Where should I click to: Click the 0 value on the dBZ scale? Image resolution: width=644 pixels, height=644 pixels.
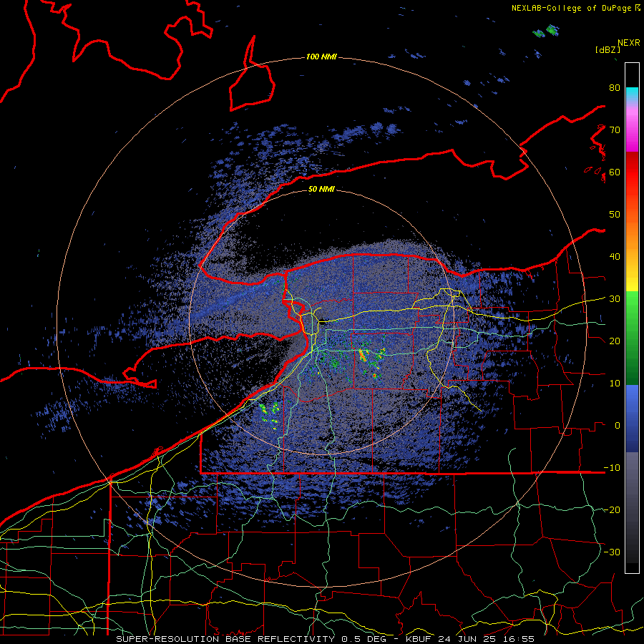click(x=618, y=426)
